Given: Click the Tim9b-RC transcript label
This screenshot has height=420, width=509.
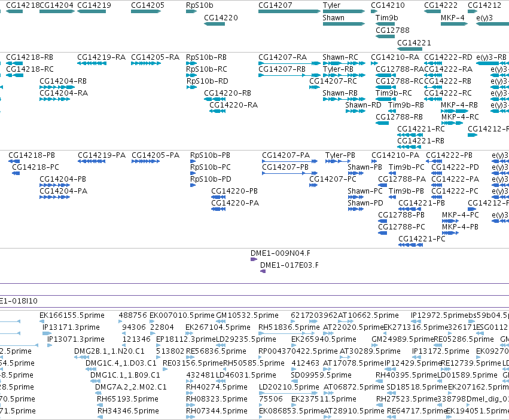Looking at the screenshot, I should [x=394, y=93].
